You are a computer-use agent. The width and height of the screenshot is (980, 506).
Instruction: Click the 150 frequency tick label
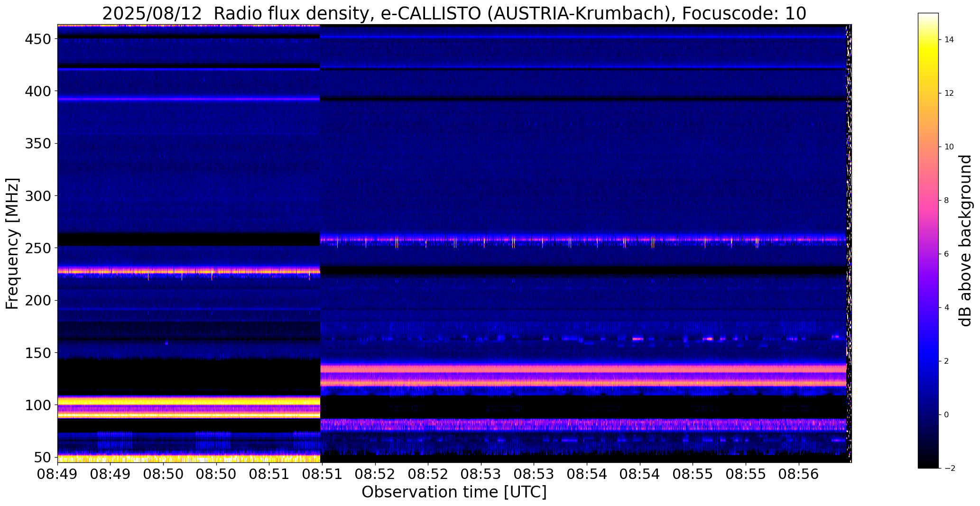click(37, 353)
